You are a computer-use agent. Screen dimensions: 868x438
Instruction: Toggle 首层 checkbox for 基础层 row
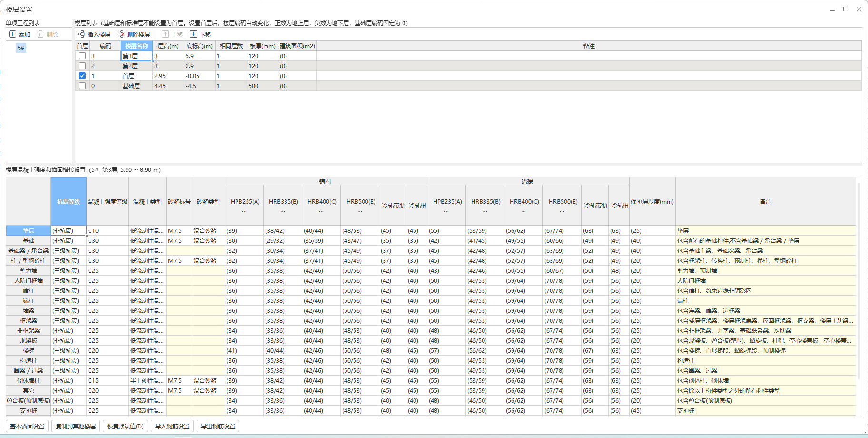point(82,86)
